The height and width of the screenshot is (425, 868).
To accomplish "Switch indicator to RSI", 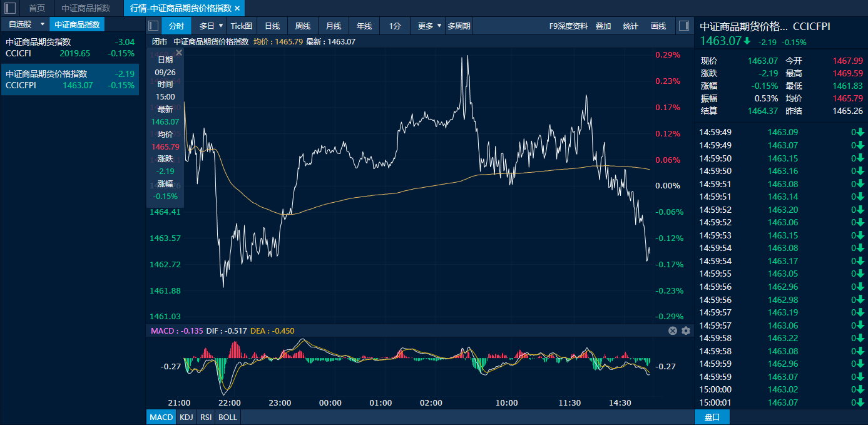I will 205,417.
